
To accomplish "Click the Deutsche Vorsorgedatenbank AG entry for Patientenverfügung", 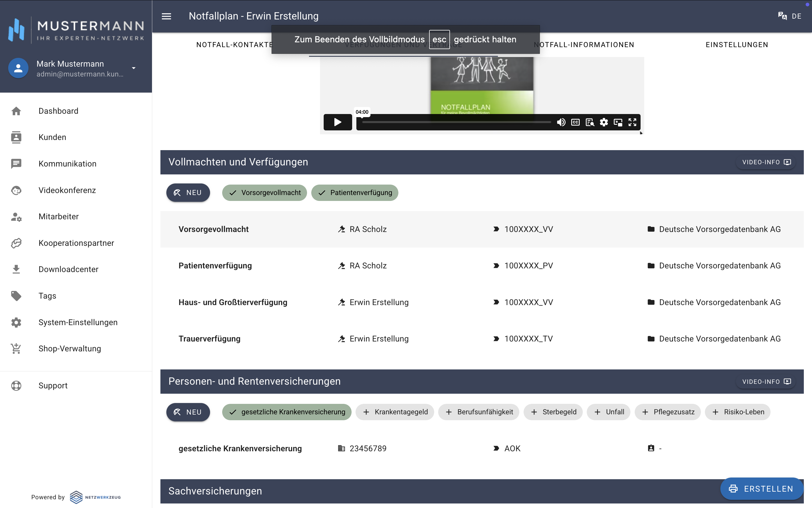I will 720,266.
